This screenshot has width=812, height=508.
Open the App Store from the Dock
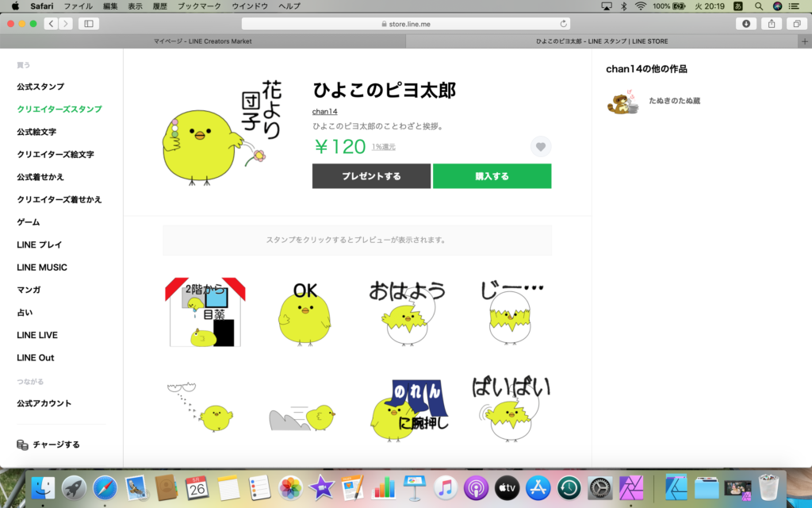(538, 488)
